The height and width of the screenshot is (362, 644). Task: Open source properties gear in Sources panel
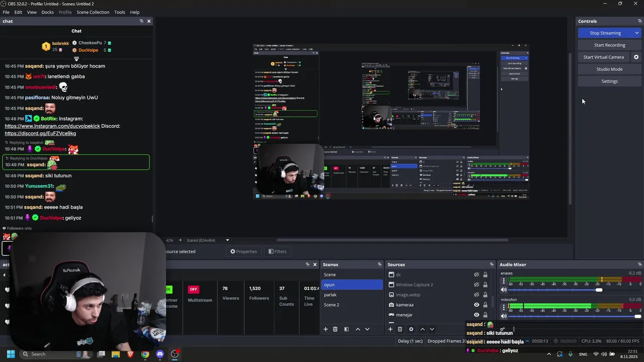tap(411, 329)
